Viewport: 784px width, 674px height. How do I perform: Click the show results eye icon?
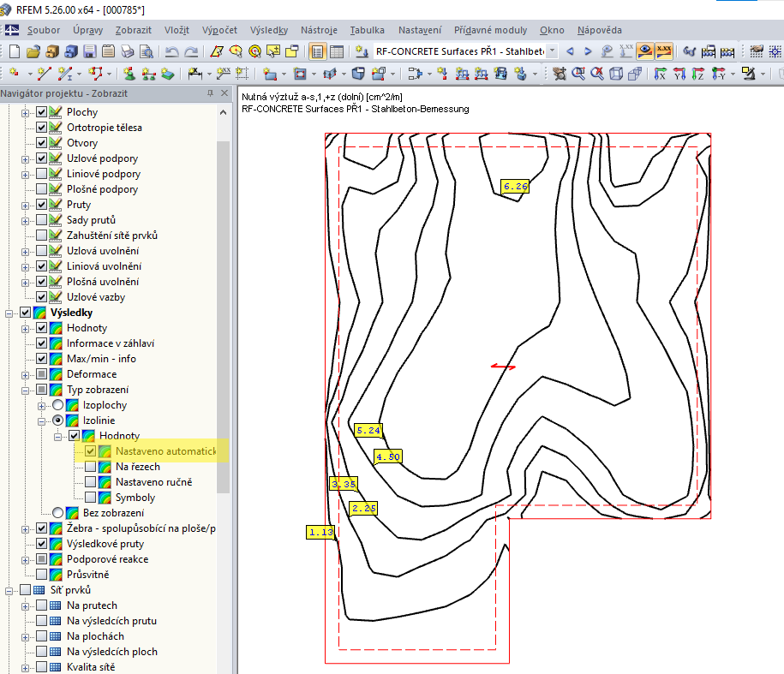point(643,51)
